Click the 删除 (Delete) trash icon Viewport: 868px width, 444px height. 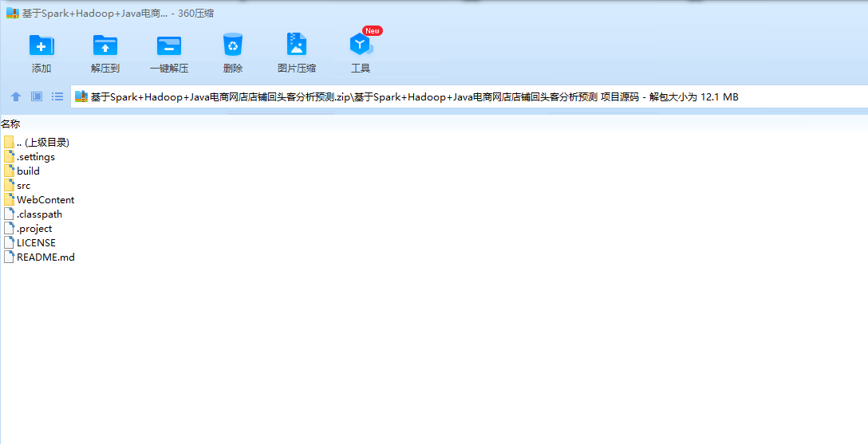233,45
